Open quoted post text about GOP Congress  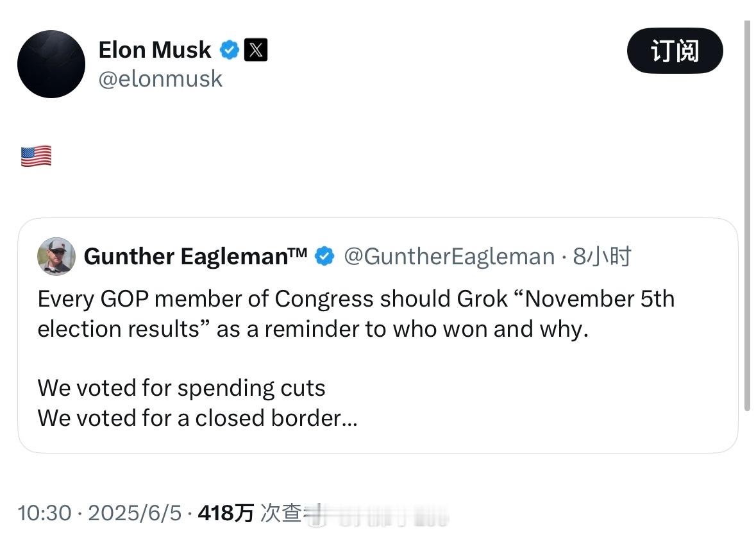[356, 314]
